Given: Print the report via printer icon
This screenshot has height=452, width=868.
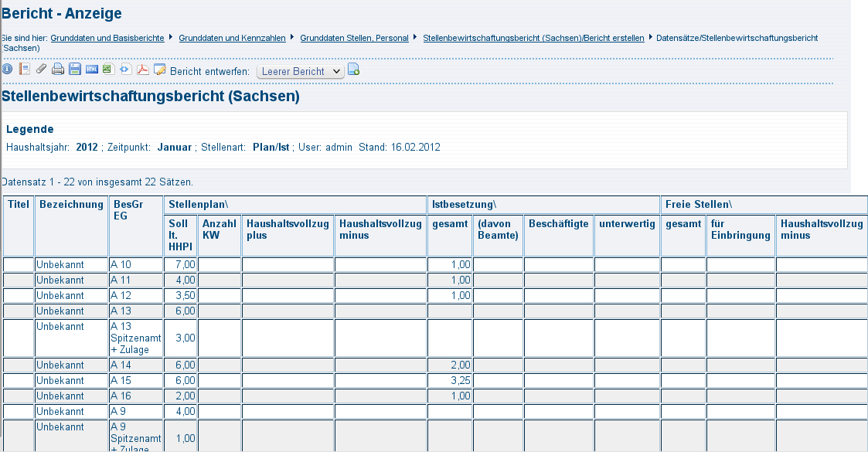Looking at the screenshot, I should (x=58, y=70).
